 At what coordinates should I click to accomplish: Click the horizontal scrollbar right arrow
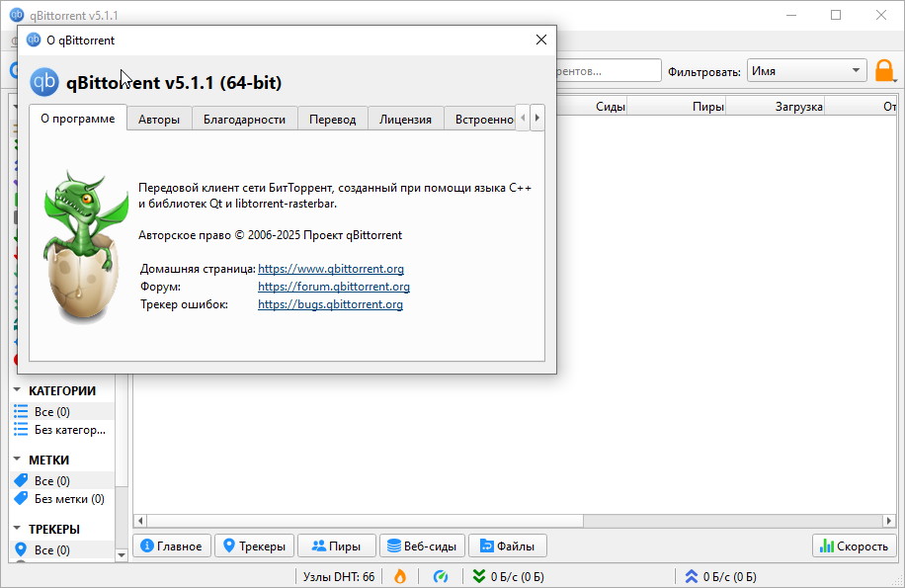click(x=889, y=521)
